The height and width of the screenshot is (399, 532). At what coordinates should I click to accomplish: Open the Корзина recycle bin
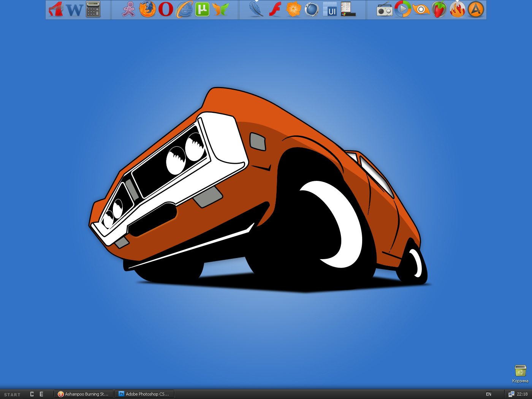(520, 374)
